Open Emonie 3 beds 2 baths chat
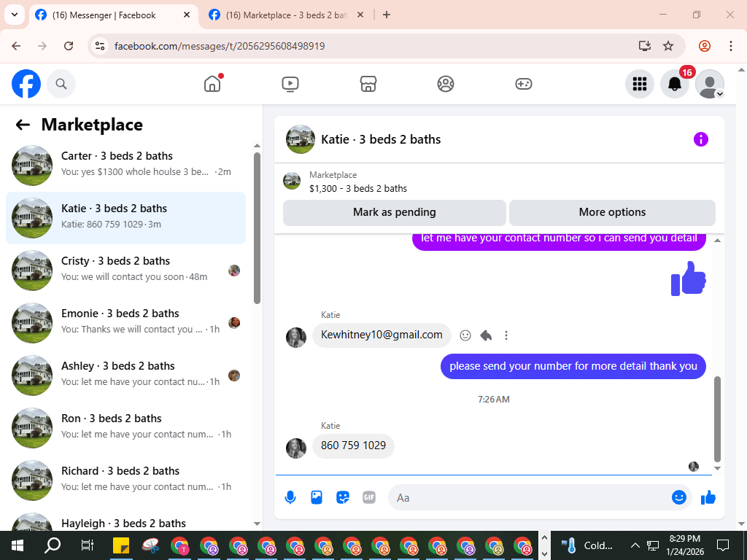Image resolution: width=747 pixels, height=560 pixels. coord(125,323)
